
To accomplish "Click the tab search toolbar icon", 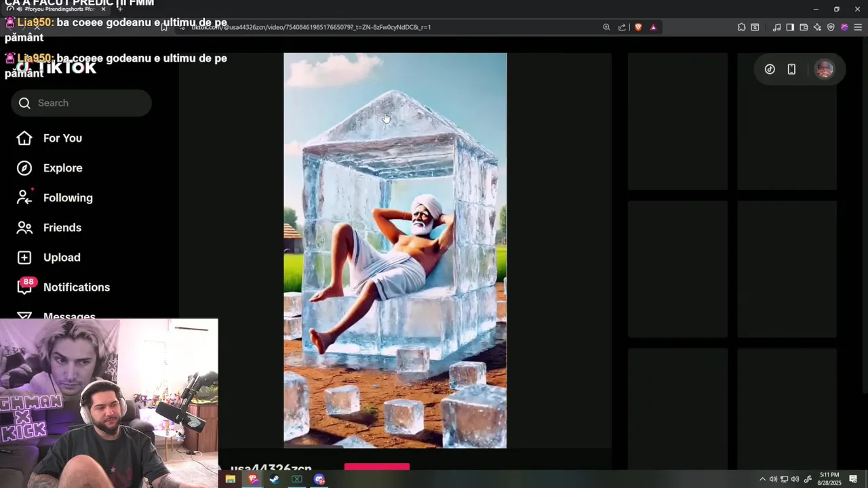I will 755,27.
